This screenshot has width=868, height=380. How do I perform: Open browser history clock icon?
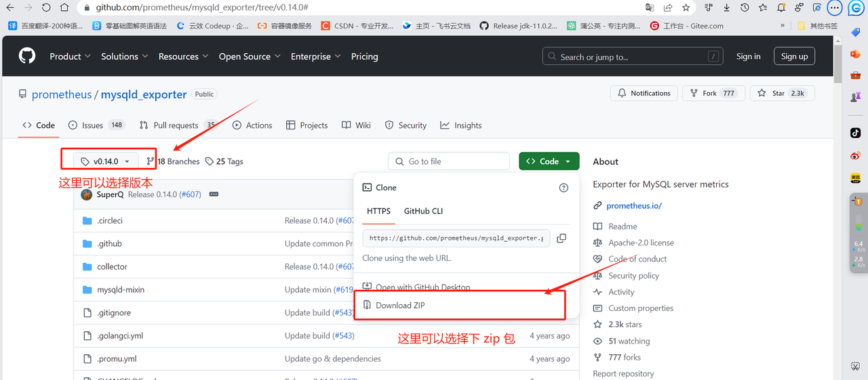pyautogui.click(x=745, y=7)
